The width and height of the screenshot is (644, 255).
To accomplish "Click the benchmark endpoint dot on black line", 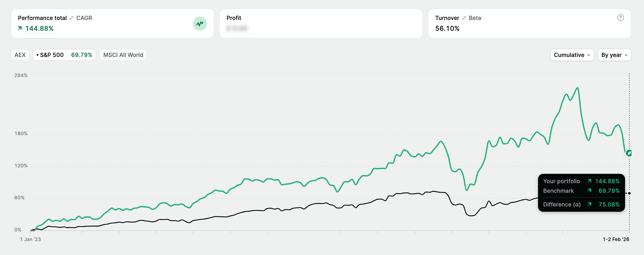I will [x=629, y=193].
